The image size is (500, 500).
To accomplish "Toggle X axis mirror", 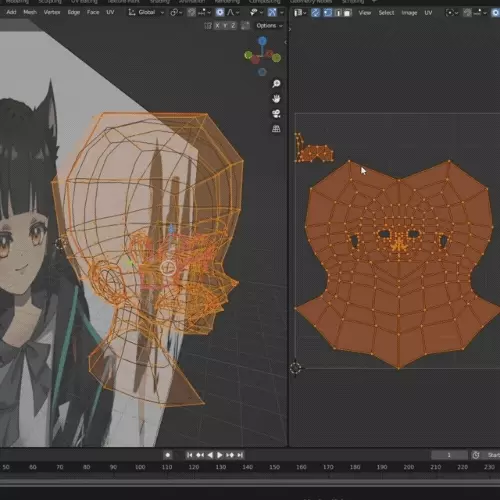I will pyautogui.click(x=218, y=25).
